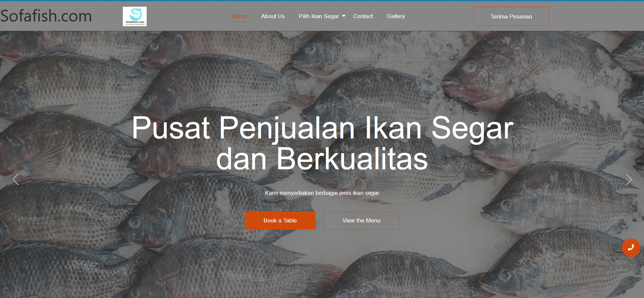The image size is (644, 298).
Task: Go to previous slide arrow
Action: [15, 180]
